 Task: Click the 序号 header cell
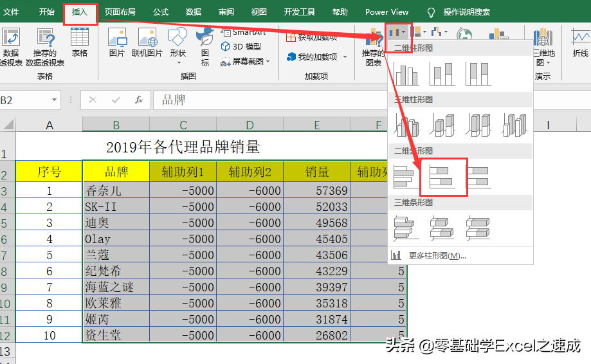coord(50,172)
